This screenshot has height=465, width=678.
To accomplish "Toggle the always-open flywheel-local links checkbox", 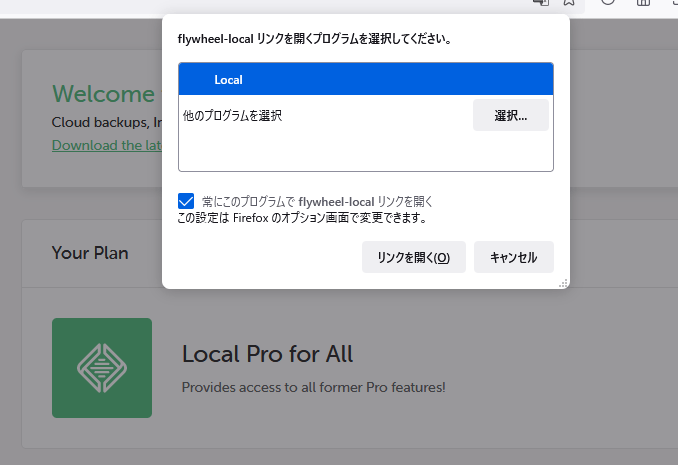I will [186, 201].
